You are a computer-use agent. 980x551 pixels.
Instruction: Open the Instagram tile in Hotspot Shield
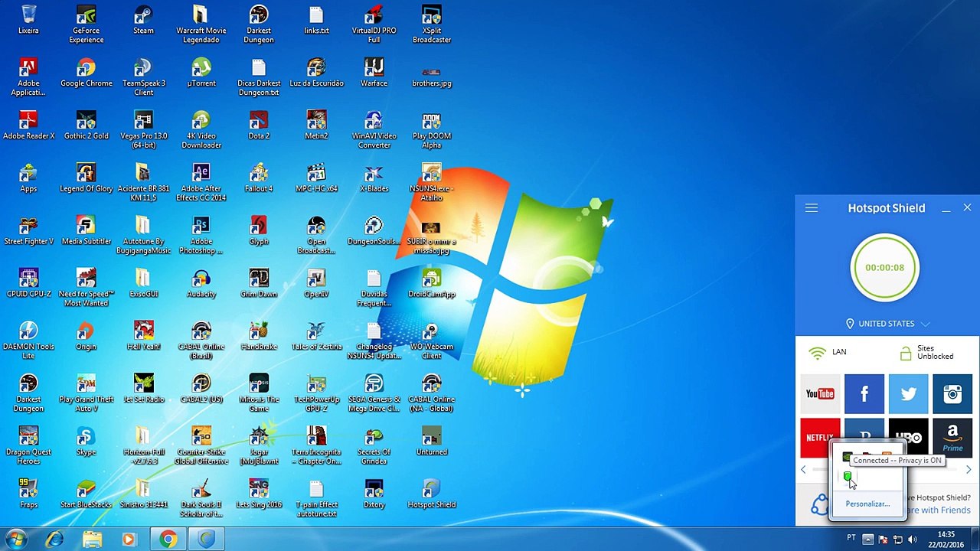pos(952,393)
